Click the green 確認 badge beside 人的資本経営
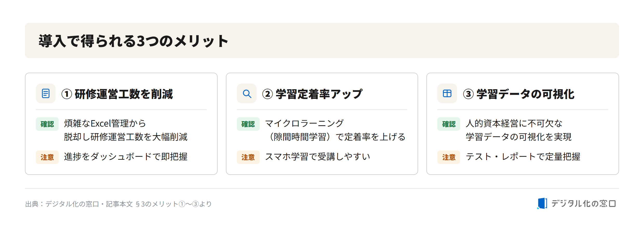644x234 pixels. coord(449,124)
